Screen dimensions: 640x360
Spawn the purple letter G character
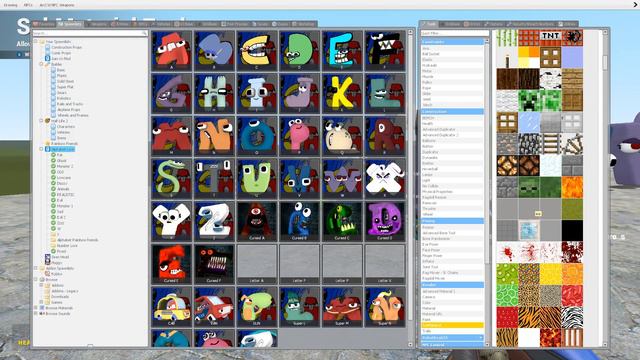pyautogui.click(x=171, y=93)
